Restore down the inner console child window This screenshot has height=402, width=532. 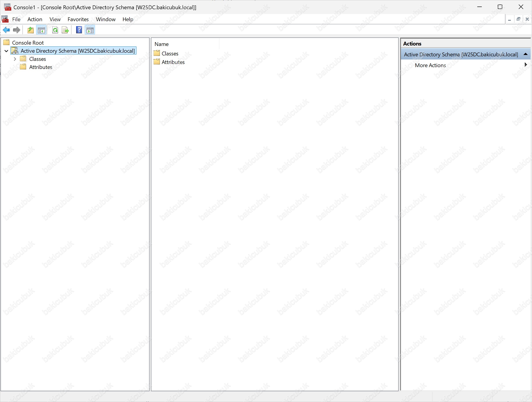click(x=518, y=19)
